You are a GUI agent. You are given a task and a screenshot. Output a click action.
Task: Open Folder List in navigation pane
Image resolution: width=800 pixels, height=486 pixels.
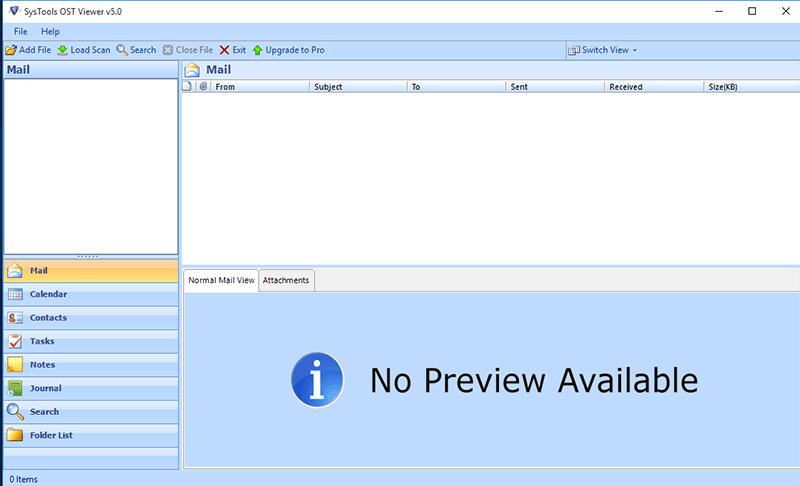click(51, 435)
